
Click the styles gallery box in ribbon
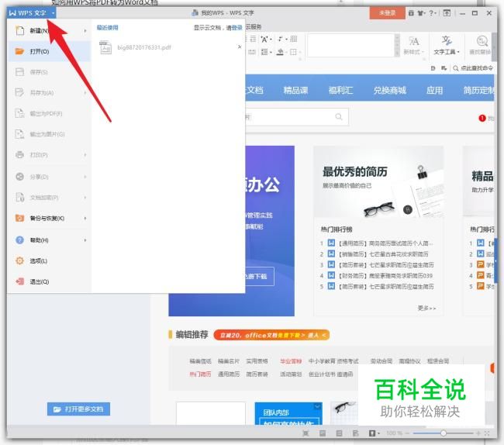pyautogui.click(x=351, y=45)
